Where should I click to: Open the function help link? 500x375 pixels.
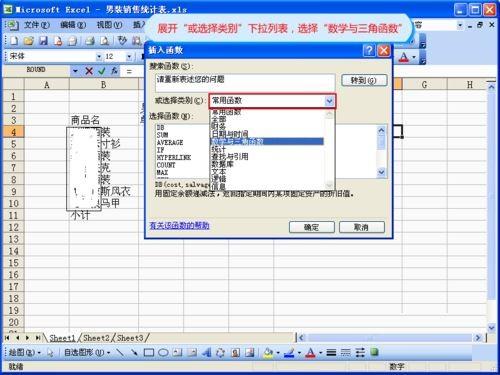point(179,226)
